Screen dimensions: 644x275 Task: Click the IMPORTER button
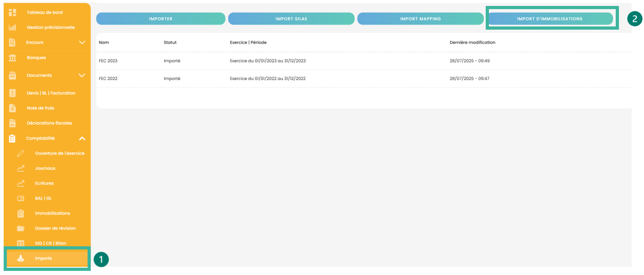click(161, 19)
